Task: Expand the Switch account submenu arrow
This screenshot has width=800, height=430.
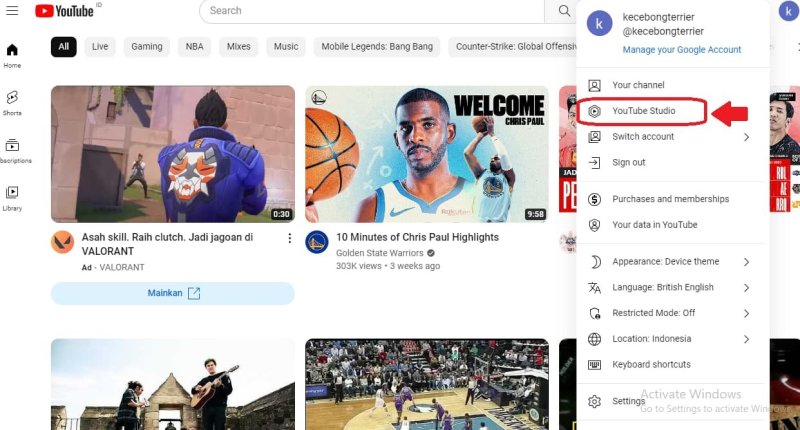Action: click(746, 137)
